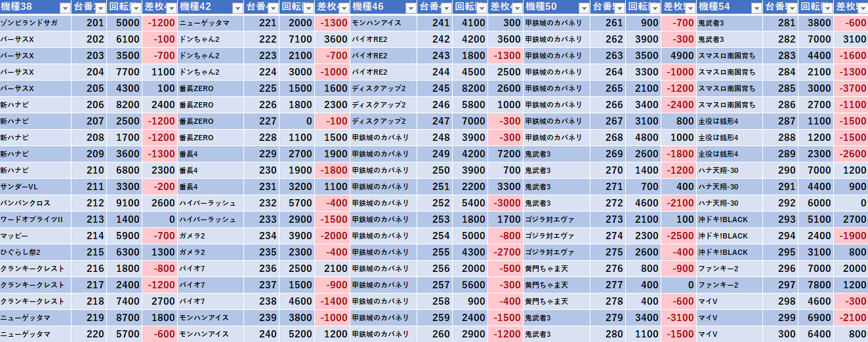868x342 pixels.
Task: Select the unit number 212 cell
Action: pyautogui.click(x=89, y=203)
